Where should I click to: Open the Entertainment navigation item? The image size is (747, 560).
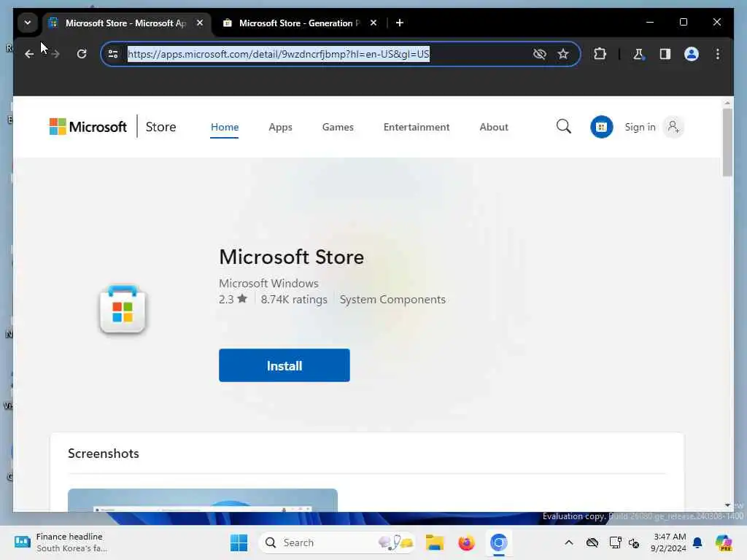[417, 127]
